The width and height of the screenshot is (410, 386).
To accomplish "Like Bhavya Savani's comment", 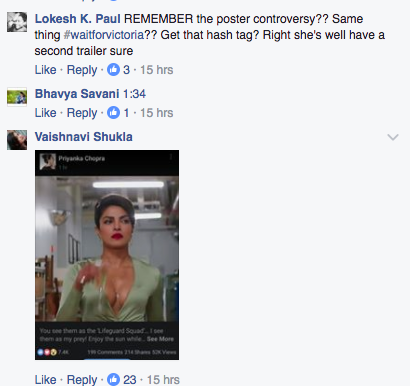I will pos(45,113).
